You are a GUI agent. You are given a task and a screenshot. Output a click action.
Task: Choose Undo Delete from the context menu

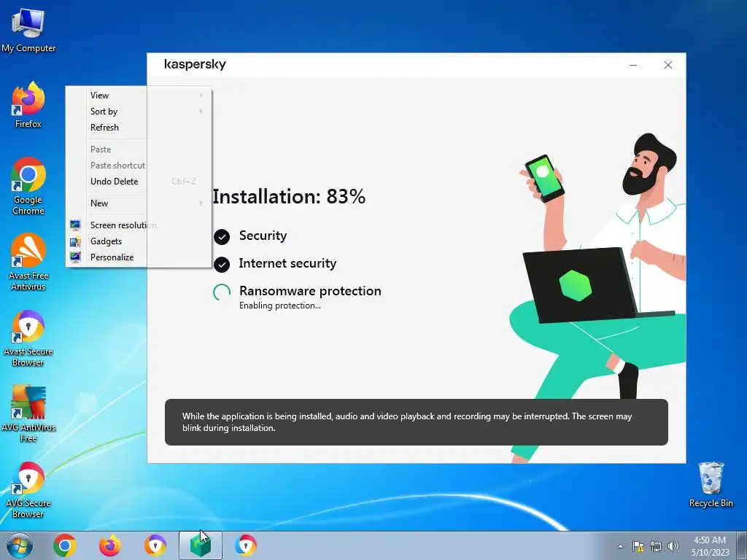coord(139,181)
